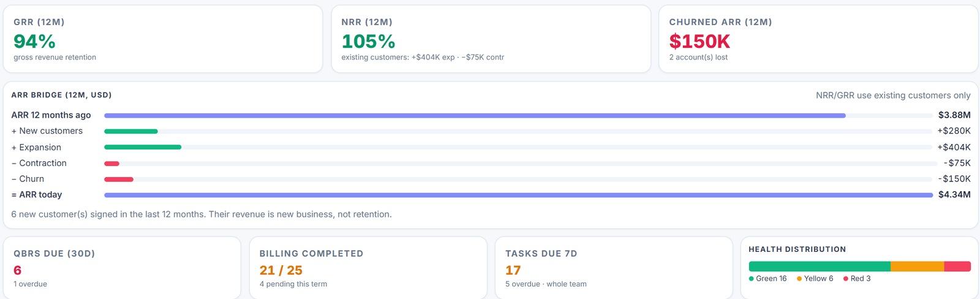Click the − Contraction row label

(x=39, y=163)
